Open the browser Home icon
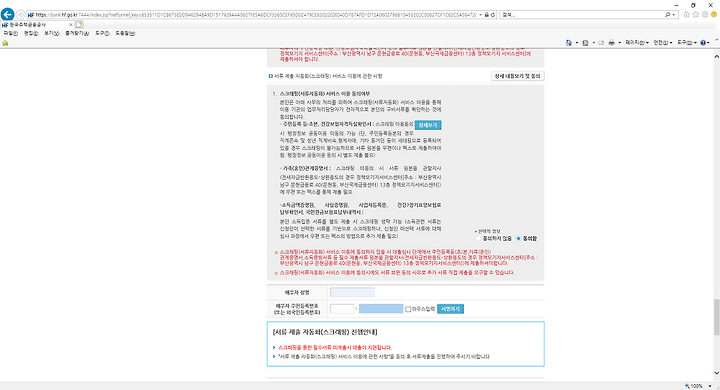Viewport: 720px width, 390px height. click(686, 15)
